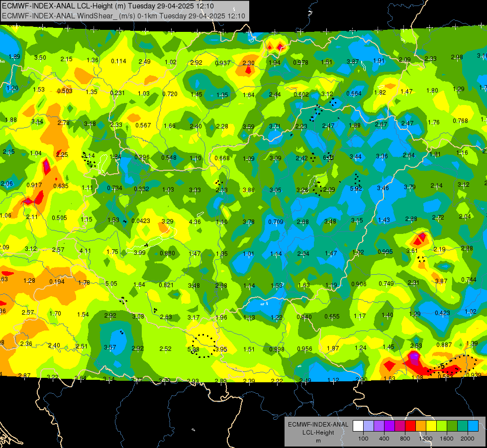Click the wind shear value 0.720

tap(170, 94)
